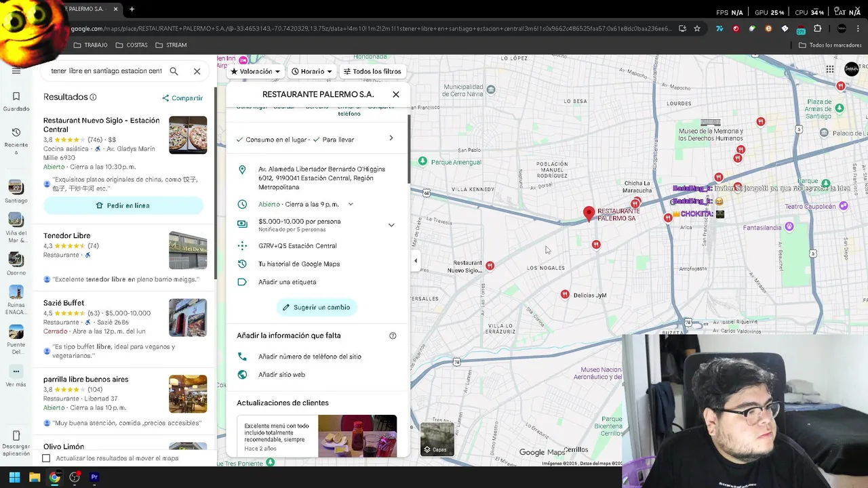The image size is (868, 488).
Task: Click the Delicias JyM map marker
Action: pyautogui.click(x=565, y=294)
